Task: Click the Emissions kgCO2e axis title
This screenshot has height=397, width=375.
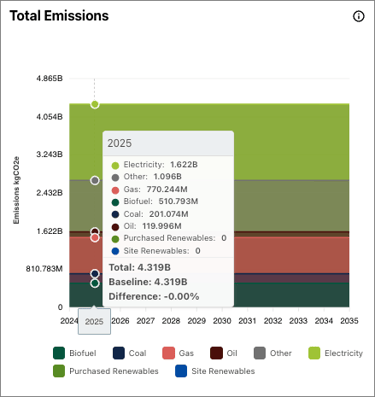Action: (16, 190)
